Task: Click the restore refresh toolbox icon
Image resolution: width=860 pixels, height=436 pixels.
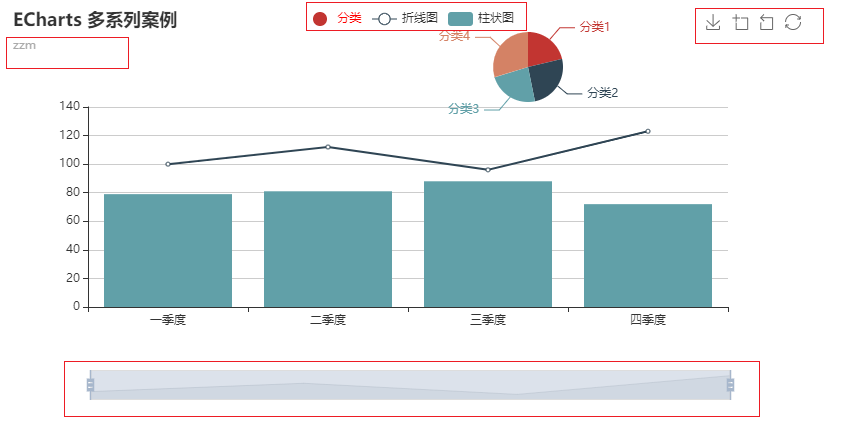Action: click(793, 22)
